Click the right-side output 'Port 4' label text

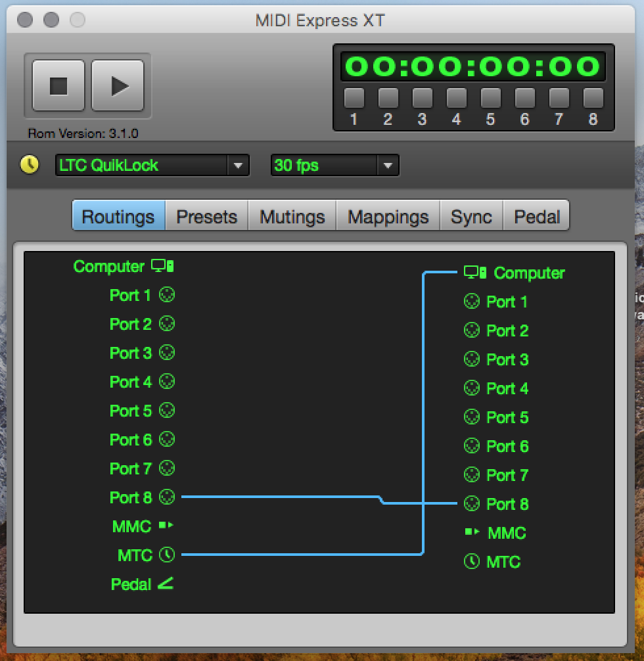tap(507, 389)
